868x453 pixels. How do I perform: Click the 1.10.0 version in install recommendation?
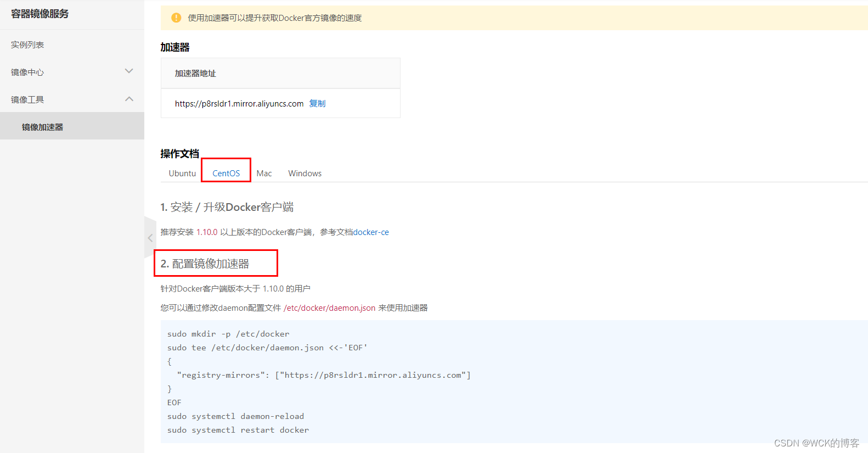207,232
